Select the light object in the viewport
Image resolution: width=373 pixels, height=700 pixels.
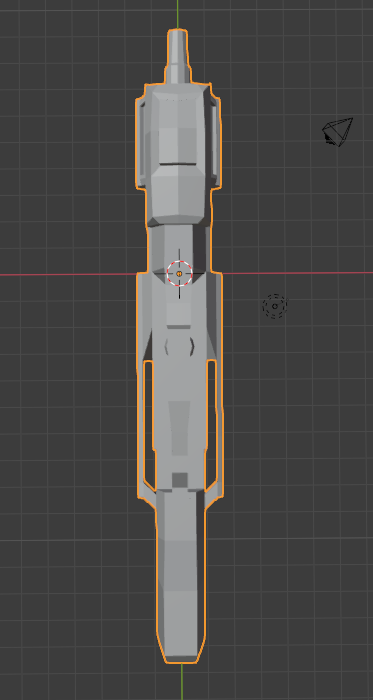coord(275,306)
